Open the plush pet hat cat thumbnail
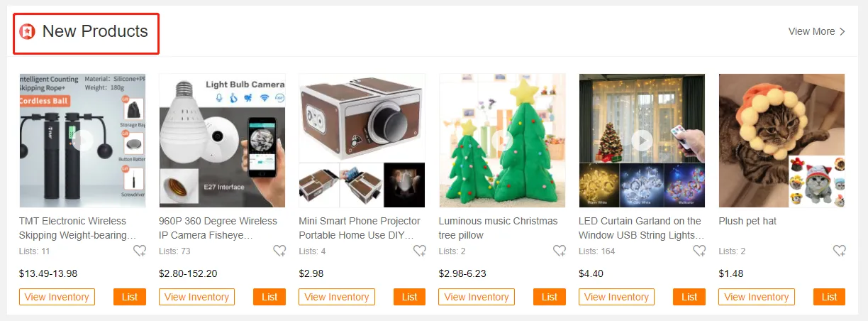The width and height of the screenshot is (868, 321). tap(782, 141)
